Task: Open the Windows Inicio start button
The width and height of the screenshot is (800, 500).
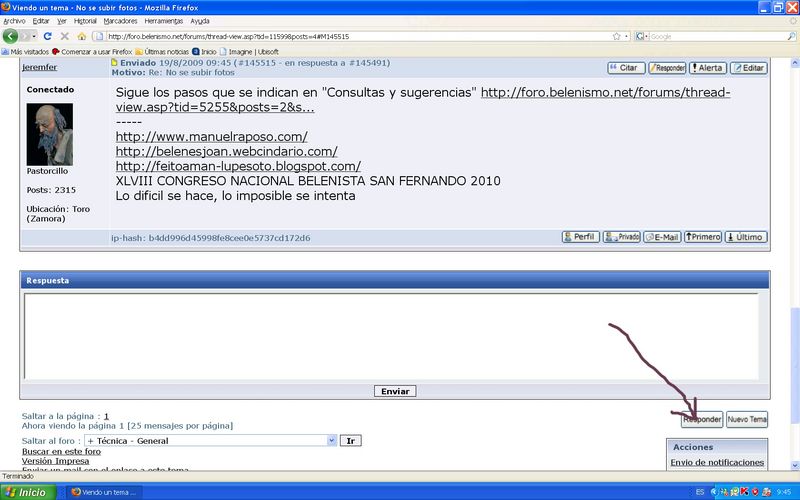Action: [x=25, y=492]
